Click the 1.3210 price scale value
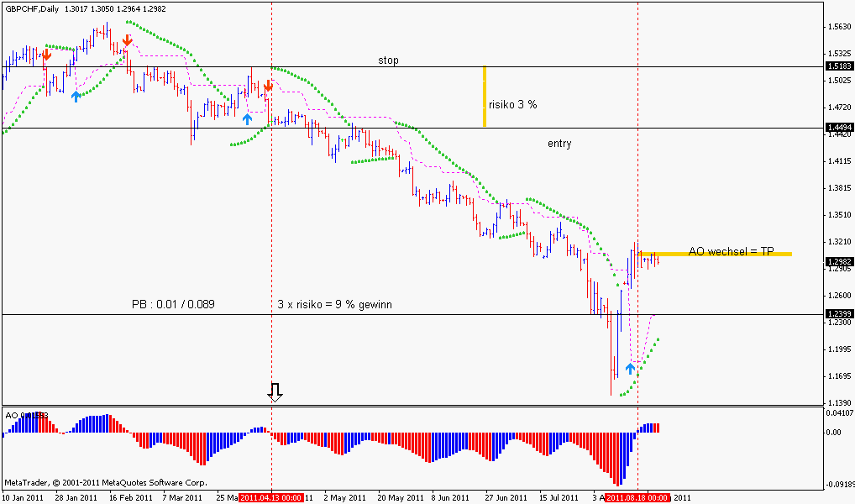Screen dimensions: 855x504 839,241
